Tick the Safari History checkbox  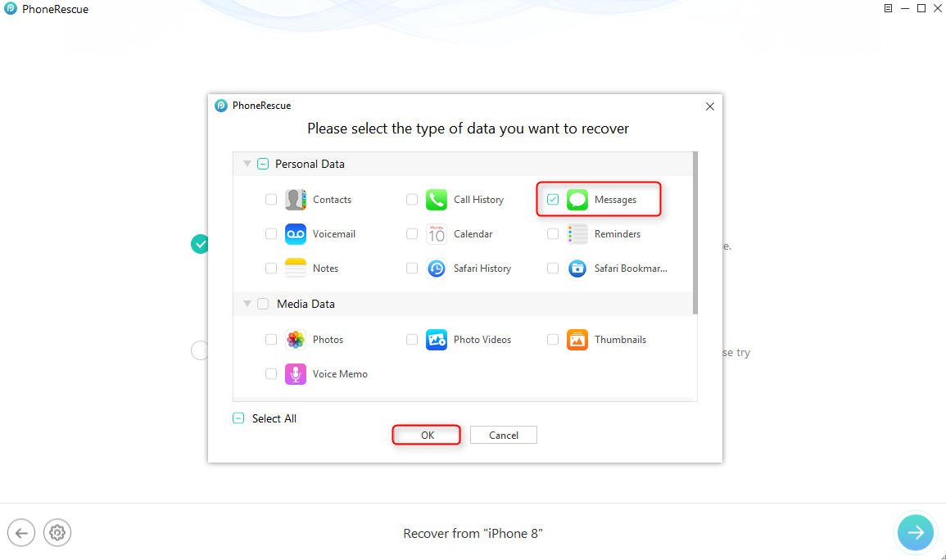click(411, 269)
